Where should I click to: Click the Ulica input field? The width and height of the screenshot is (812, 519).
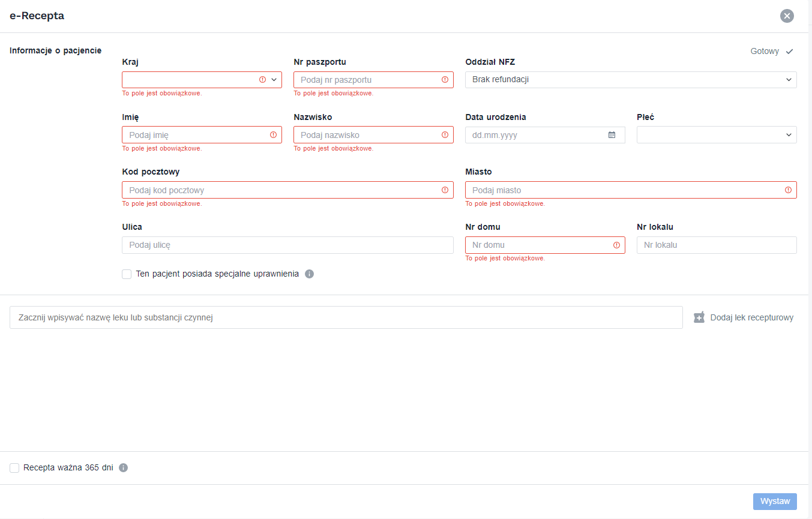click(288, 245)
